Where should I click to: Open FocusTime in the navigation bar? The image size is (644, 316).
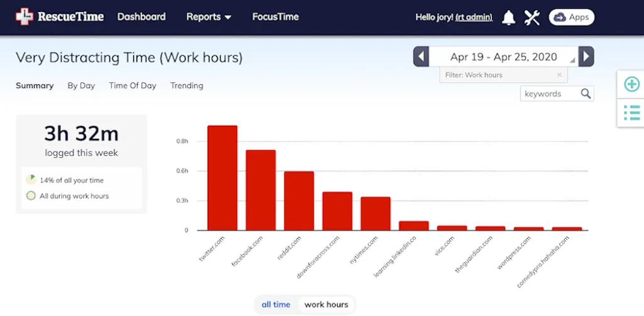[275, 17]
